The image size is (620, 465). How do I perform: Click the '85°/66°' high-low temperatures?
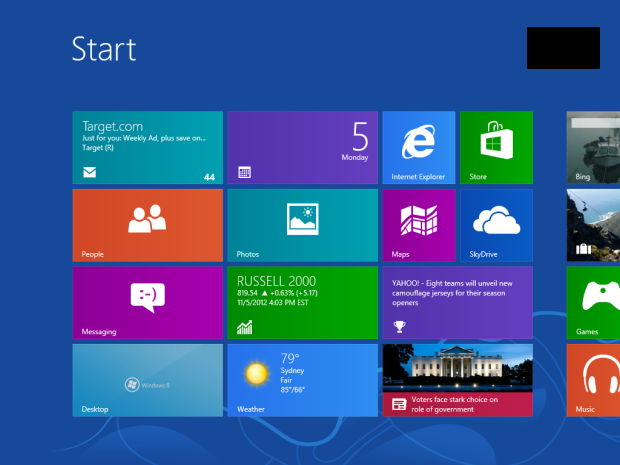point(293,389)
